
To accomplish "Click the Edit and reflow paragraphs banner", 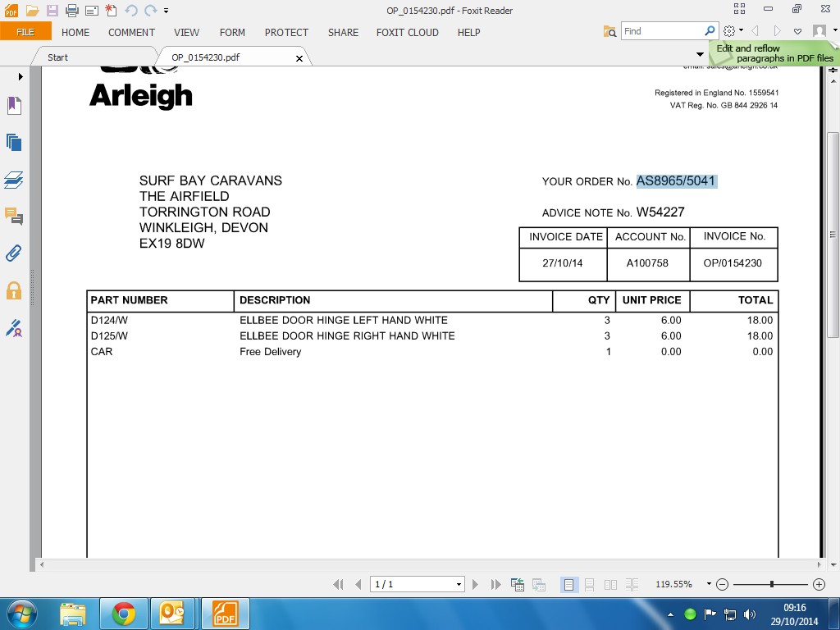I will click(x=774, y=53).
